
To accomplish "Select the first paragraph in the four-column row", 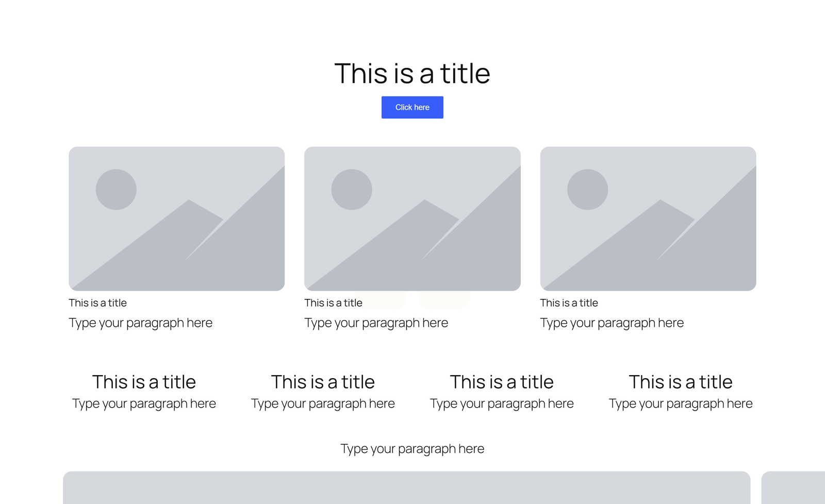I will coord(144,404).
